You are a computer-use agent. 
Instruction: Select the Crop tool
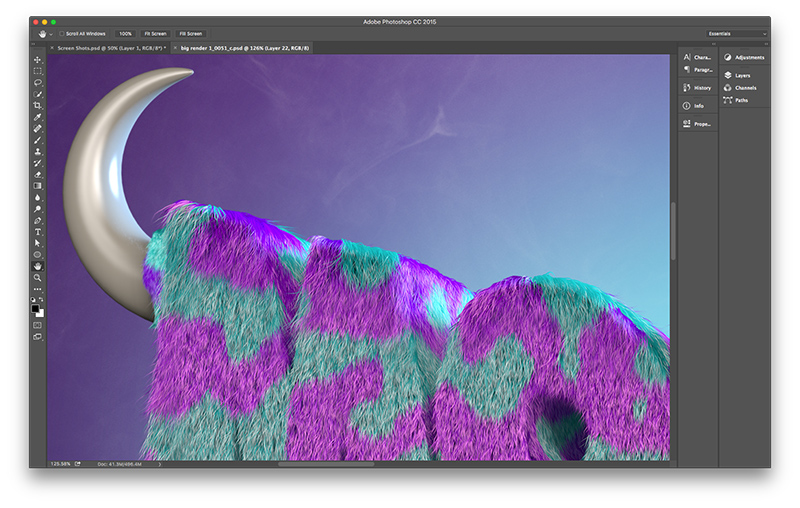point(38,106)
